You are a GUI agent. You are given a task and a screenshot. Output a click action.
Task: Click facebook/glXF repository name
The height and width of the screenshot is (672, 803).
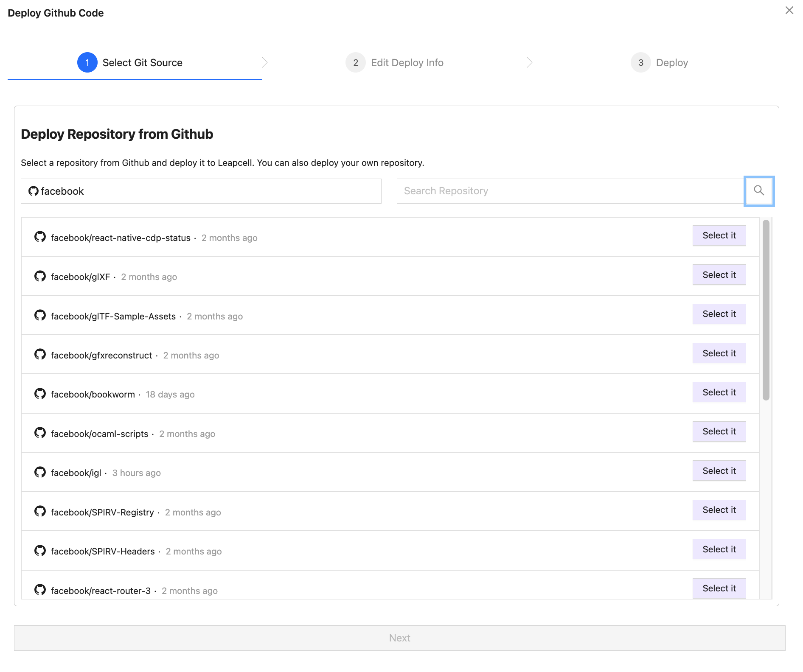pyautogui.click(x=80, y=277)
